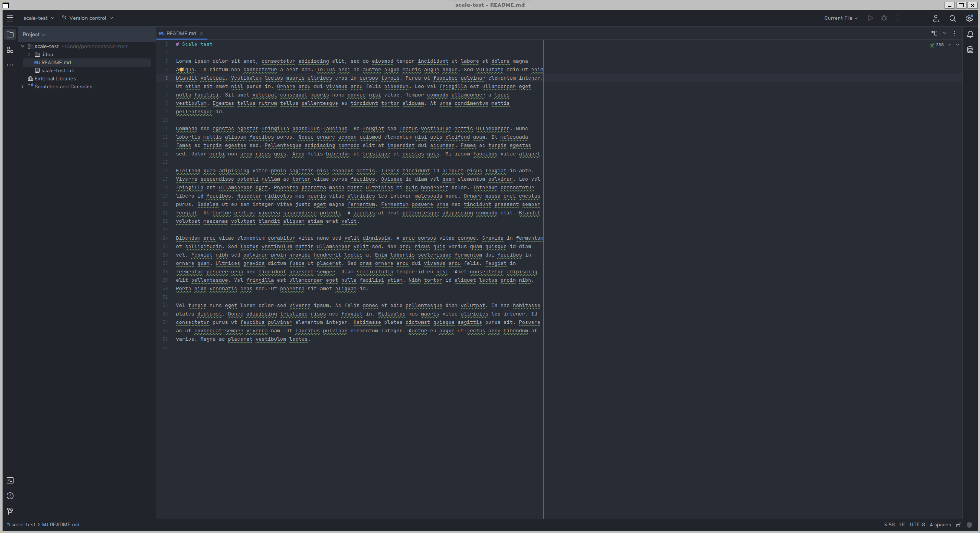Open the Current File run configuration dropdown
Viewport: 980px width, 533px height.
tap(841, 18)
